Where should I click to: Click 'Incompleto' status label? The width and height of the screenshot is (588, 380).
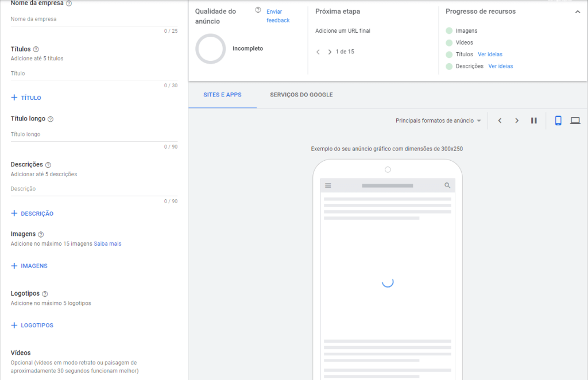pos(248,48)
